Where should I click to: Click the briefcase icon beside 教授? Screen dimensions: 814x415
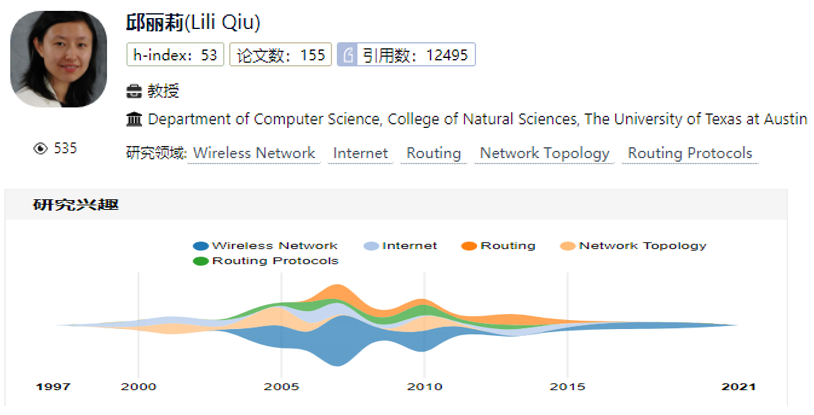pyautogui.click(x=134, y=92)
